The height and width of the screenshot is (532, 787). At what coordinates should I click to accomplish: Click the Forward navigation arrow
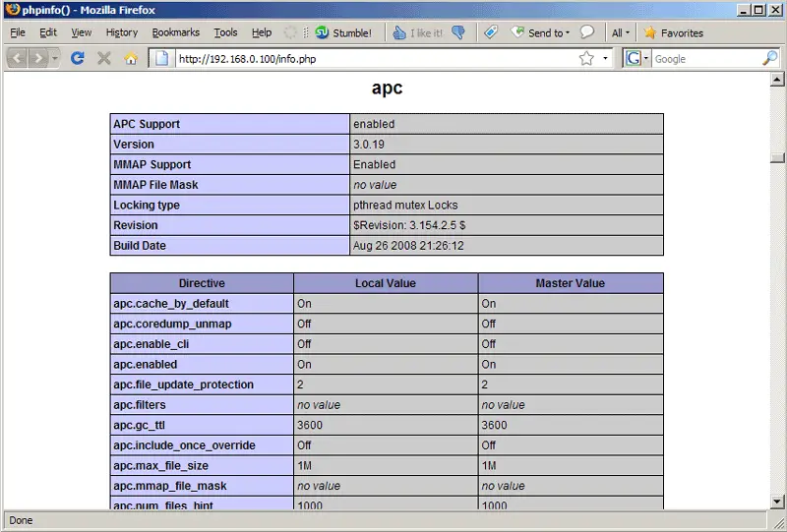point(38,59)
